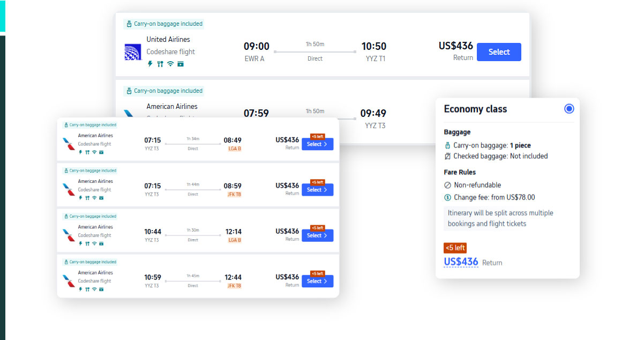The height and width of the screenshot is (340, 644).
Task: Click the '<5 left' badge in Economy panel
Action: (x=455, y=248)
